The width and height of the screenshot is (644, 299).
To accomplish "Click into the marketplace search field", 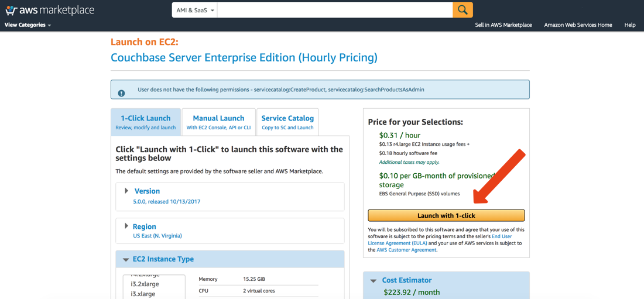I will (x=335, y=11).
